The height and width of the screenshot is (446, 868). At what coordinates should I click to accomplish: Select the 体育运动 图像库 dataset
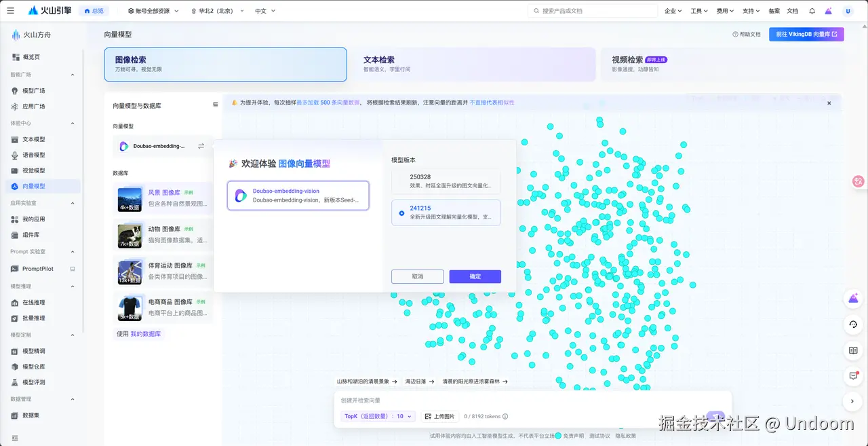[163, 271]
